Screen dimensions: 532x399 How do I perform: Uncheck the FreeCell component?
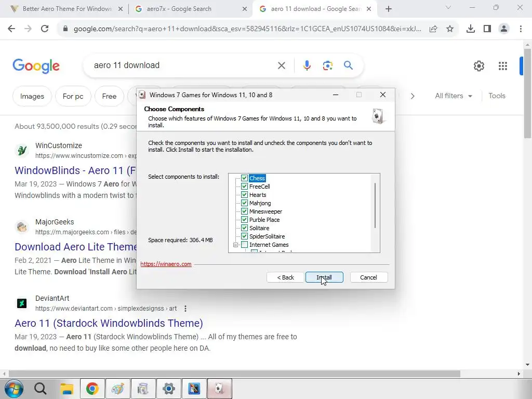tap(244, 187)
